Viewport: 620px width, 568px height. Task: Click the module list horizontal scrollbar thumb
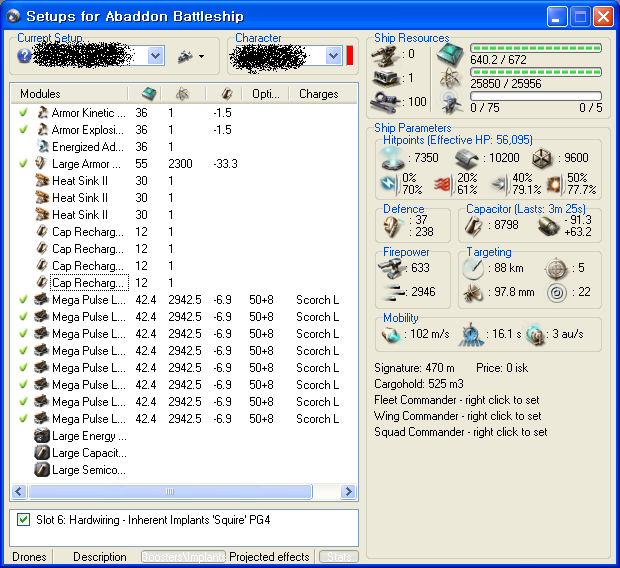pos(170,491)
